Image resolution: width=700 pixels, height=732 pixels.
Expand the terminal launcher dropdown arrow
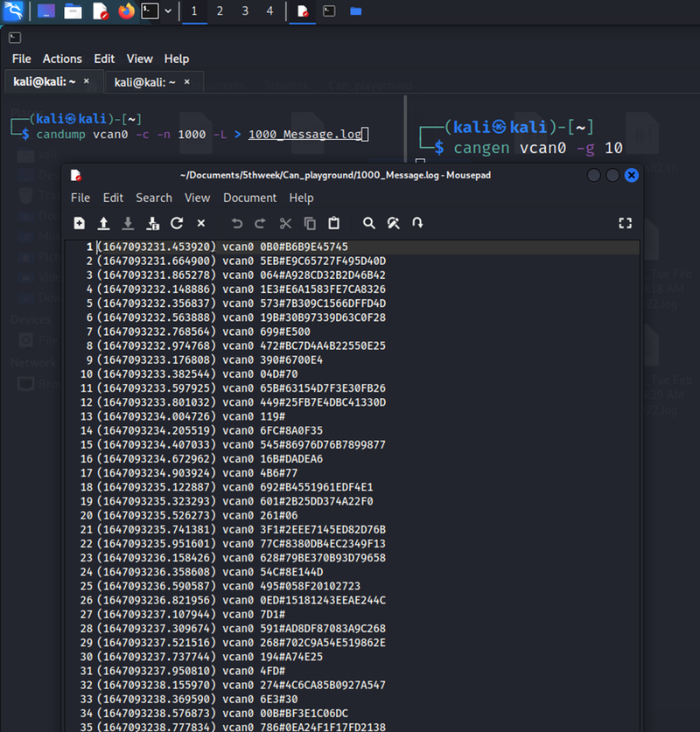click(x=168, y=10)
